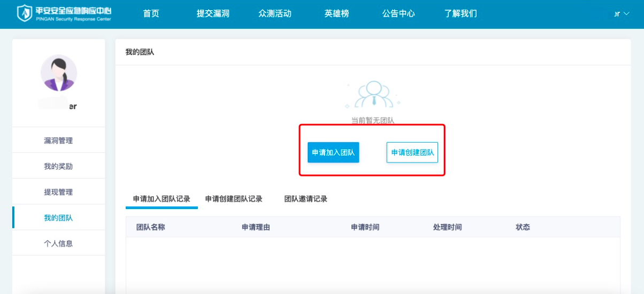Switch to 申请创建团队记录 tab

pos(234,199)
